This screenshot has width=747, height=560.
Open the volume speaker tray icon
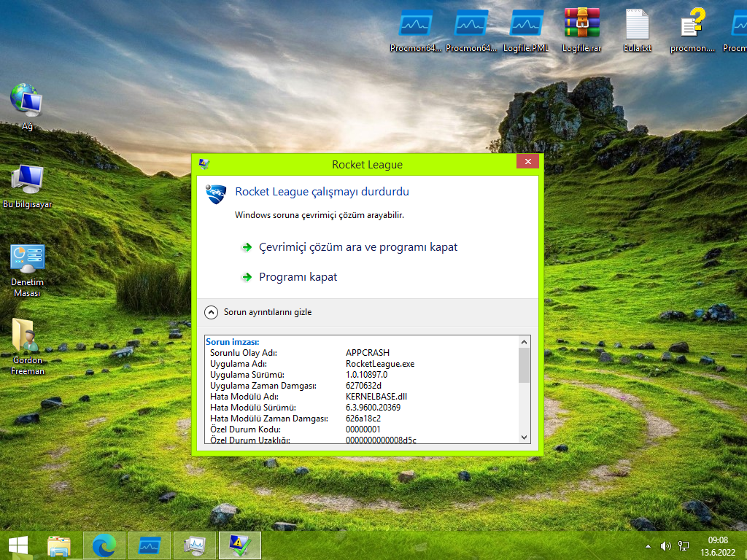pos(665,546)
